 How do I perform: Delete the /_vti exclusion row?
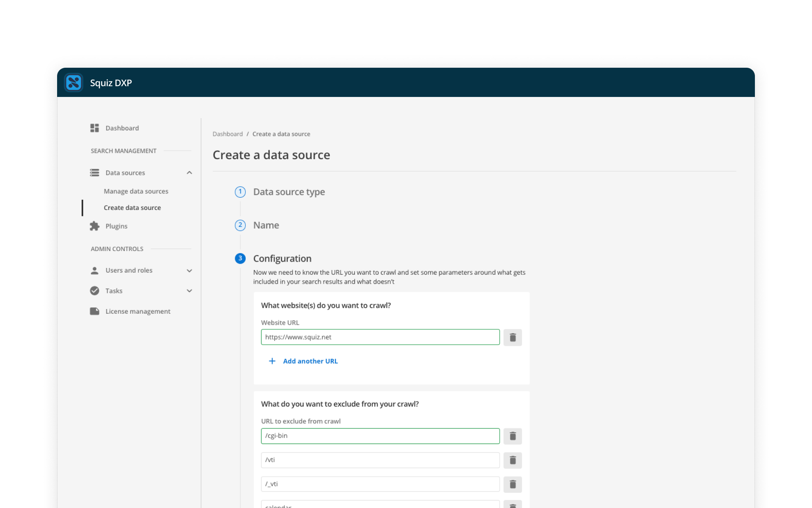513,484
